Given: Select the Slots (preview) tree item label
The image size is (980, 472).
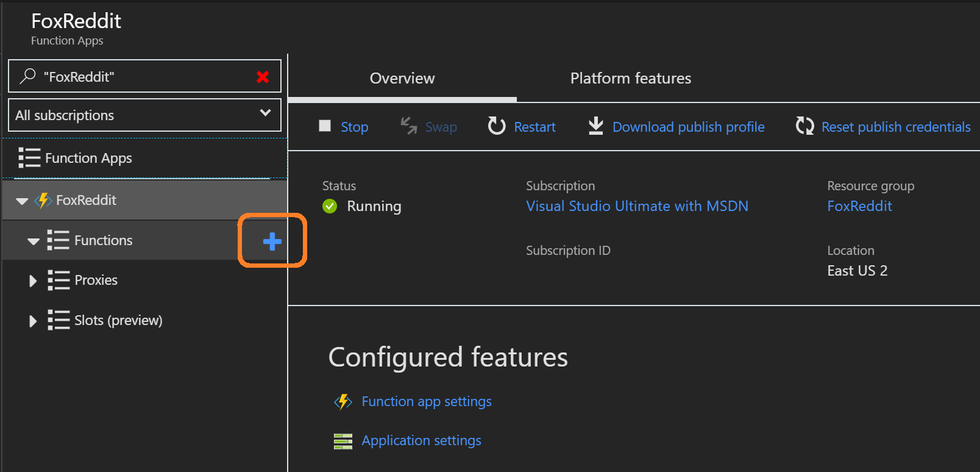Looking at the screenshot, I should pos(118,320).
